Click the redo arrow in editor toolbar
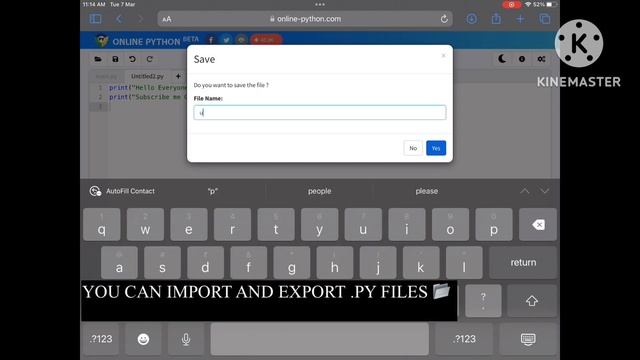Image resolution: width=640 pixels, height=360 pixels. pos(149,59)
